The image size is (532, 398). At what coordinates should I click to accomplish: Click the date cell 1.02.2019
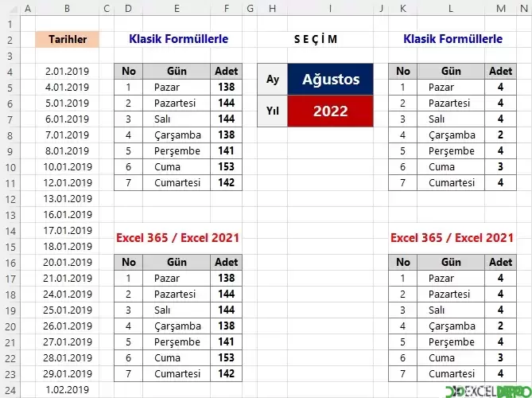(67, 390)
